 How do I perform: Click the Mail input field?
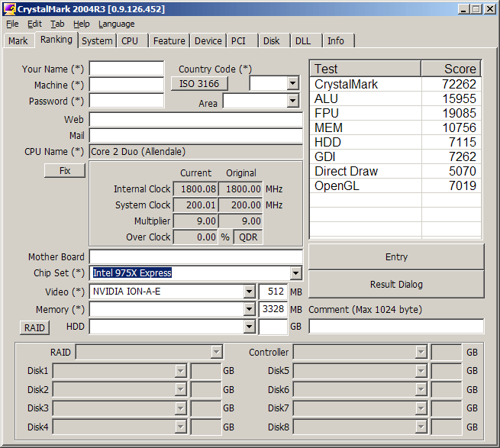tap(195, 136)
